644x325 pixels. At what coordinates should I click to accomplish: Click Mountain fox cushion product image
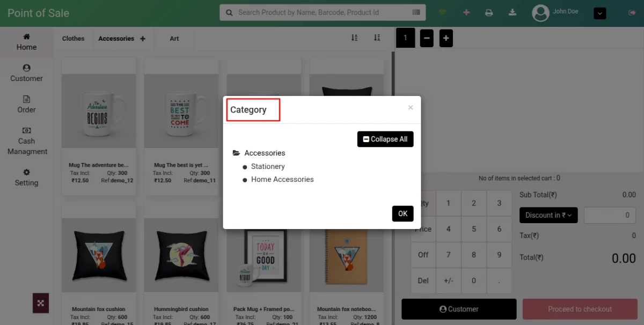point(99,255)
